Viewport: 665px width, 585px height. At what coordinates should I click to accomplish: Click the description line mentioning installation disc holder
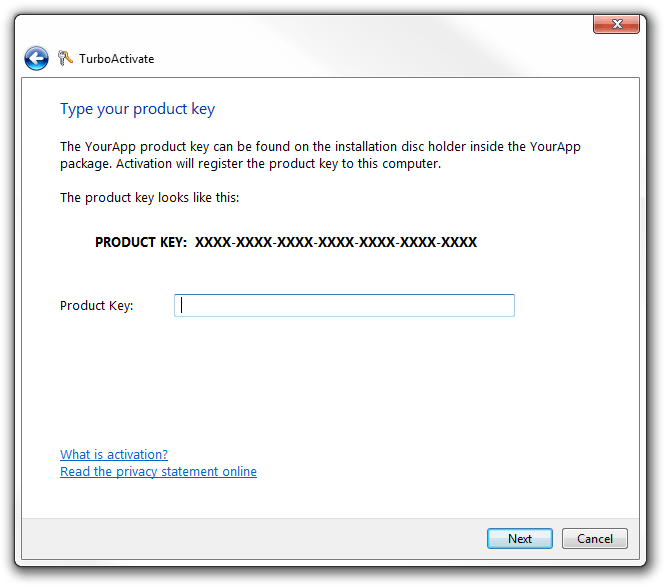coord(320,146)
